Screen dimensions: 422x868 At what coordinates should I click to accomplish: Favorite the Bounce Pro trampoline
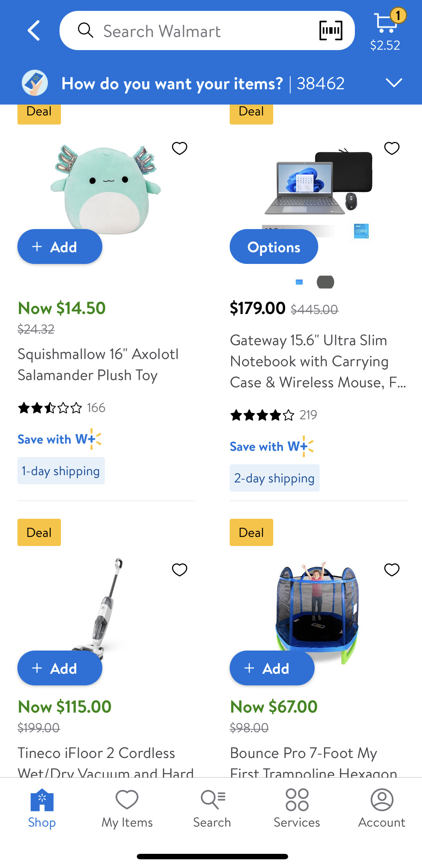click(392, 570)
